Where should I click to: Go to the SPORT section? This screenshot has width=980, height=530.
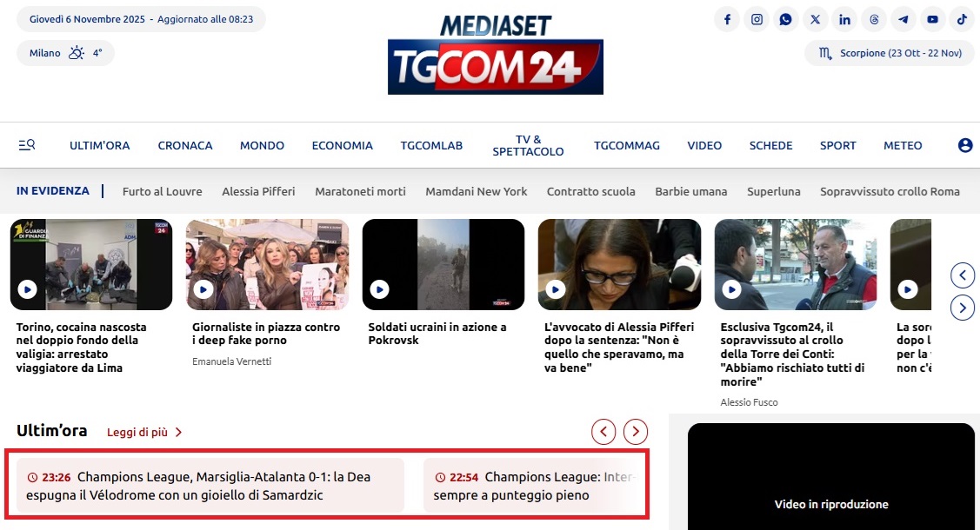point(837,145)
